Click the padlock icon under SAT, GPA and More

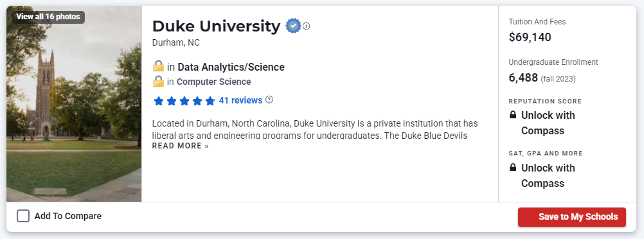pos(513,168)
